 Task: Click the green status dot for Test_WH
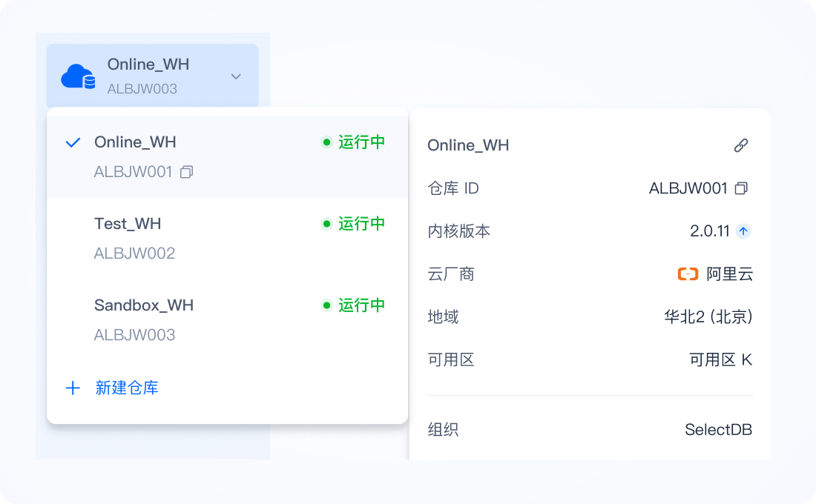(328, 223)
